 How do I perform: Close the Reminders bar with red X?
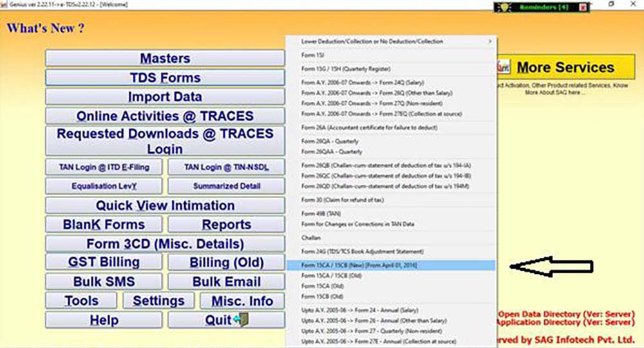tap(583, 7)
